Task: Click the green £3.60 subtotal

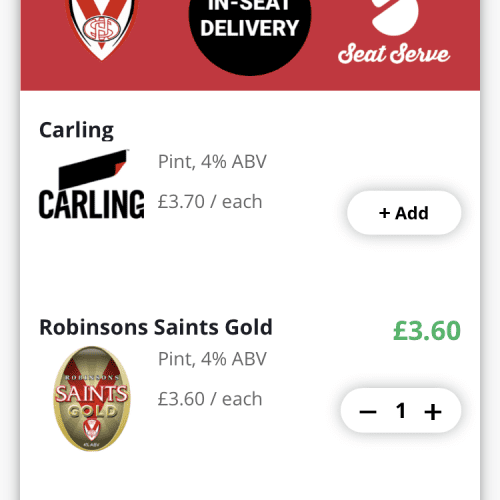Action: (x=427, y=331)
